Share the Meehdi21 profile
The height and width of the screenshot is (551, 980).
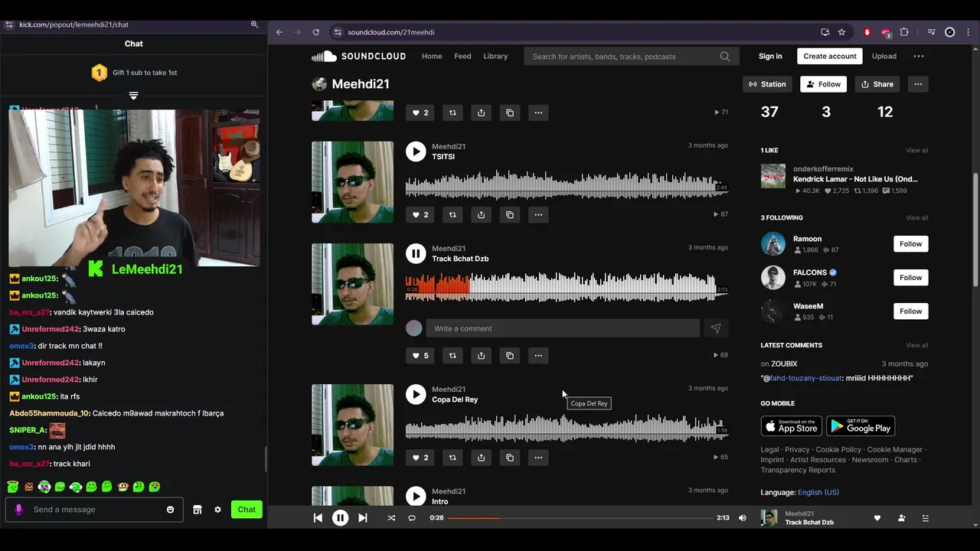(x=877, y=84)
